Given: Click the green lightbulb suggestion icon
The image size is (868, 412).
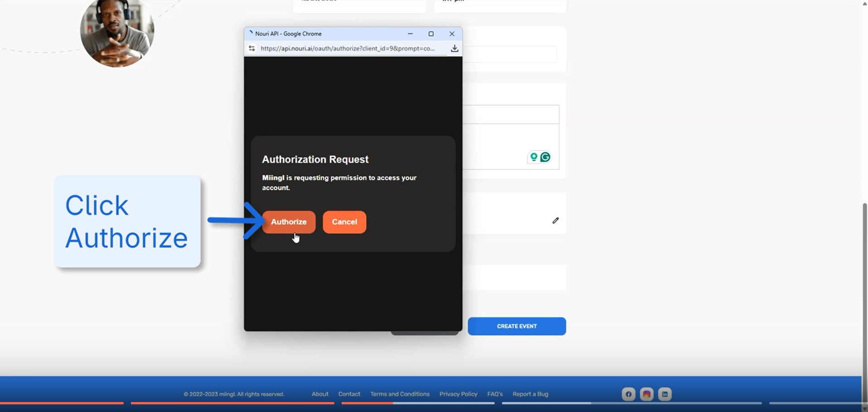Looking at the screenshot, I should (x=534, y=157).
